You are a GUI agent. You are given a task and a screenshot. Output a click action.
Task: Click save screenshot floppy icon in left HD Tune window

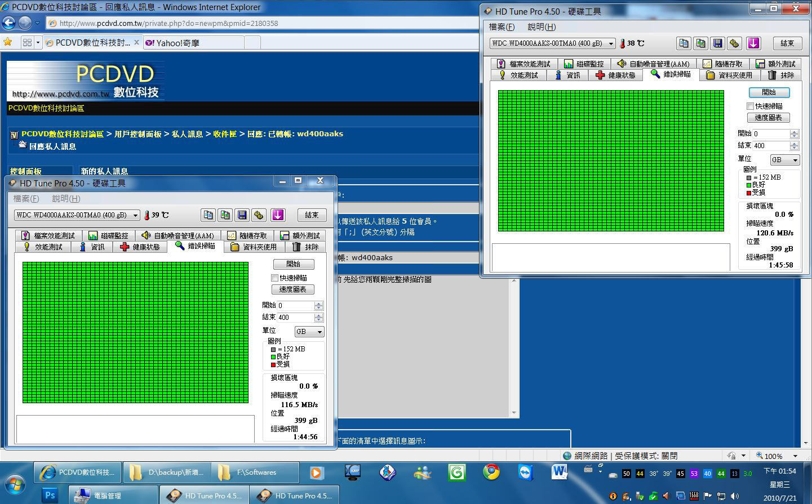point(242,215)
